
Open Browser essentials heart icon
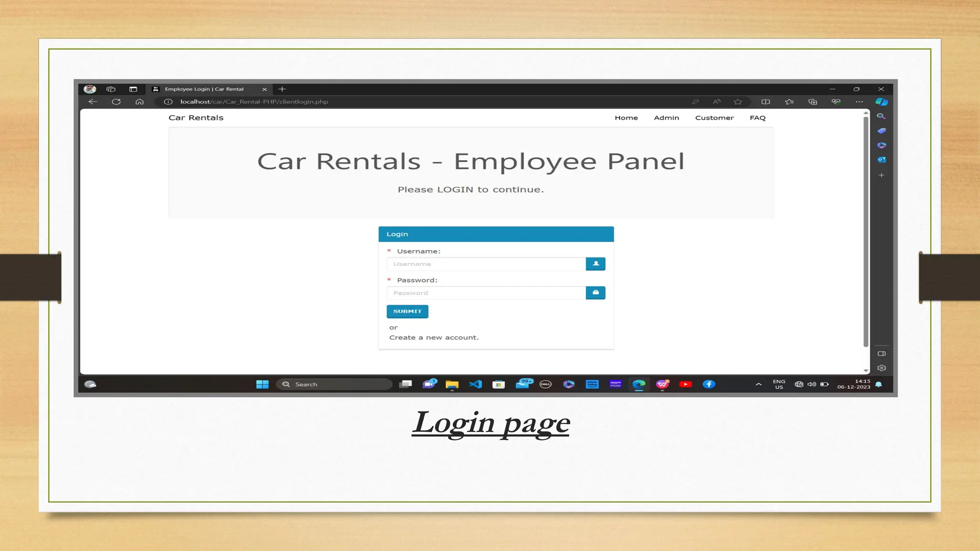pos(836,102)
